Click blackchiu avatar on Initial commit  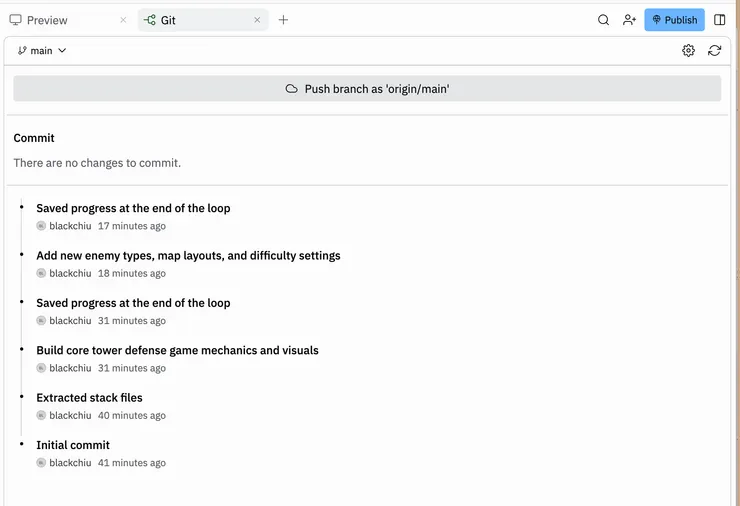click(x=41, y=463)
